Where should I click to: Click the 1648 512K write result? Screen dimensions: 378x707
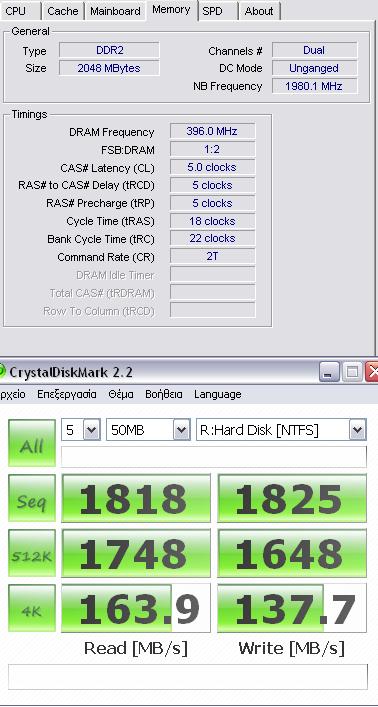click(292, 553)
